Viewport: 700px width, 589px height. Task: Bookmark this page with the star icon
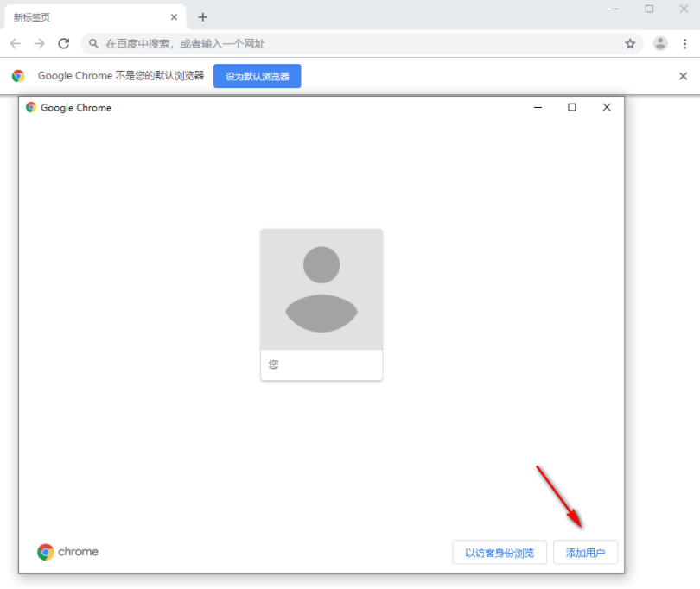tap(630, 44)
